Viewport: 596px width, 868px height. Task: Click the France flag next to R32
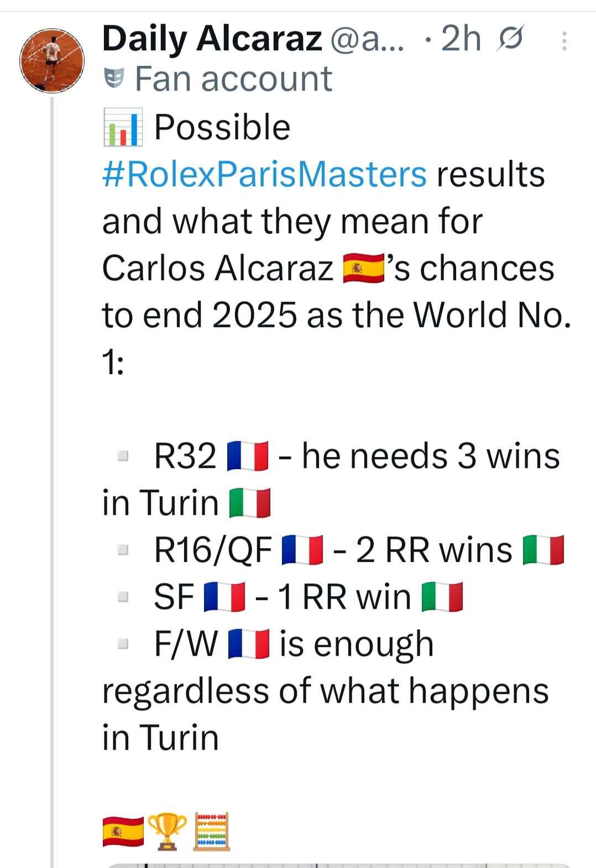(x=248, y=456)
